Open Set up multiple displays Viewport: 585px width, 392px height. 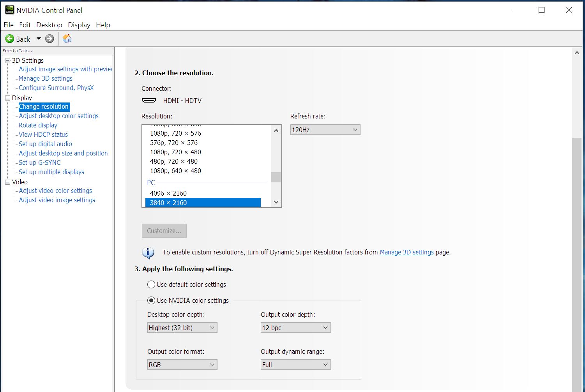(51, 172)
